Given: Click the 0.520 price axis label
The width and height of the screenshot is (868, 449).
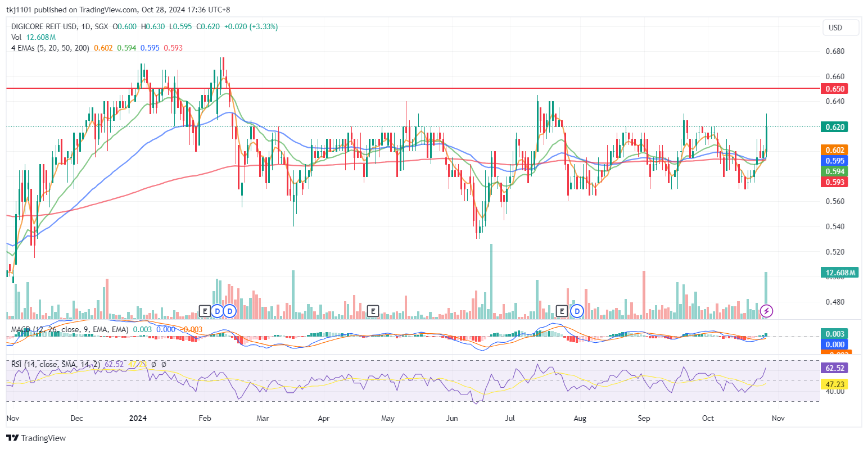Looking at the screenshot, I should click(x=835, y=252).
